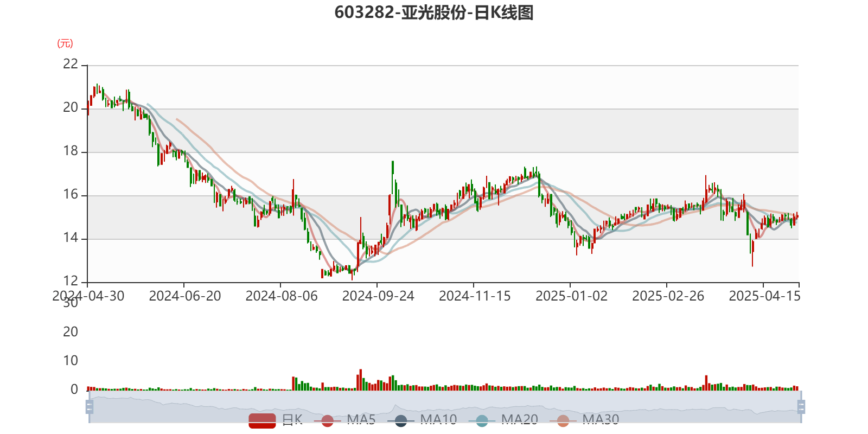
Task: Click the 2025-04-15 date axis label
Action: [x=764, y=296]
